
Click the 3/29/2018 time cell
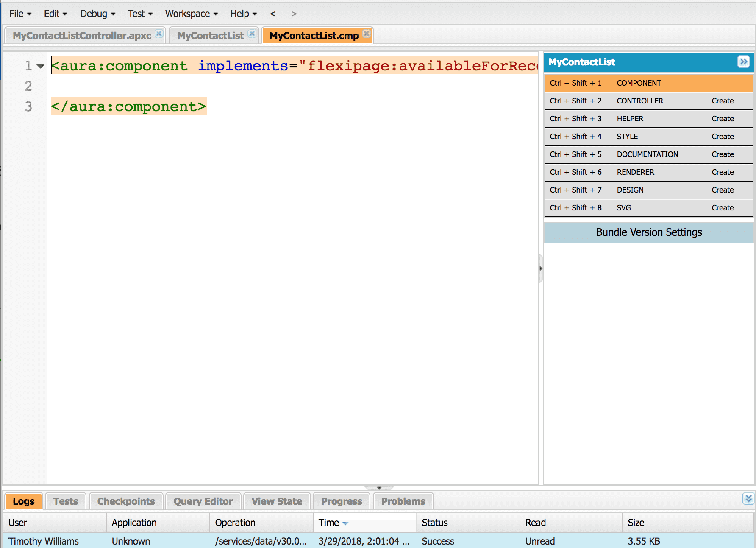364,541
